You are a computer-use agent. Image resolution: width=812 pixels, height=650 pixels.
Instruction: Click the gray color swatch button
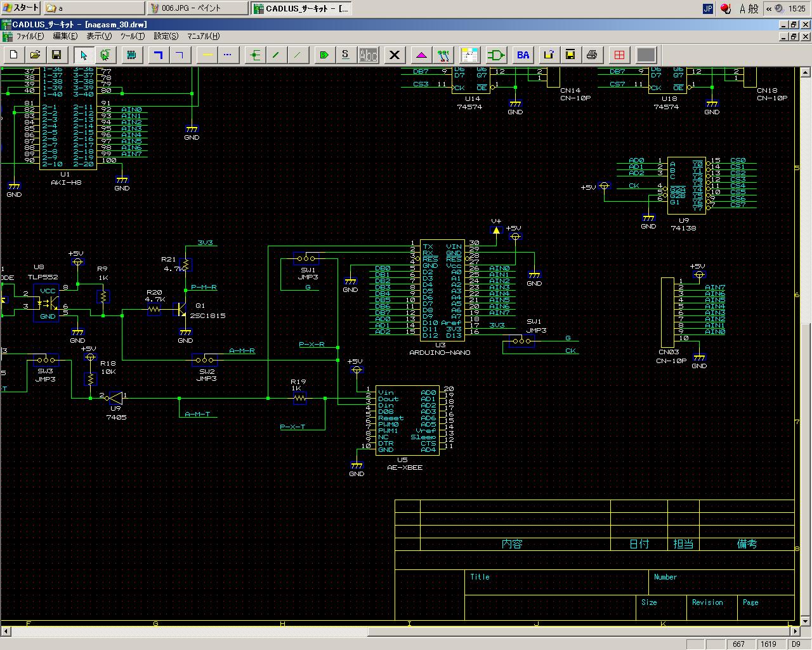click(646, 55)
